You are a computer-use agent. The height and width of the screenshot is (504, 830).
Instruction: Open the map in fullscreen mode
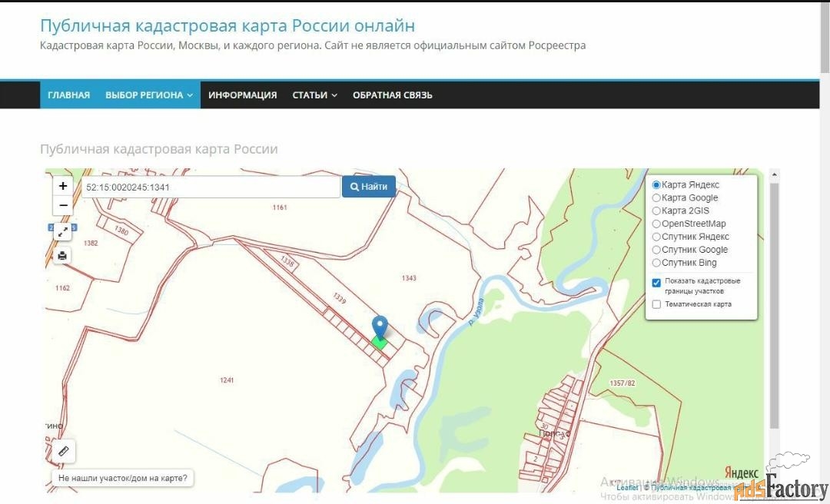[63, 230]
